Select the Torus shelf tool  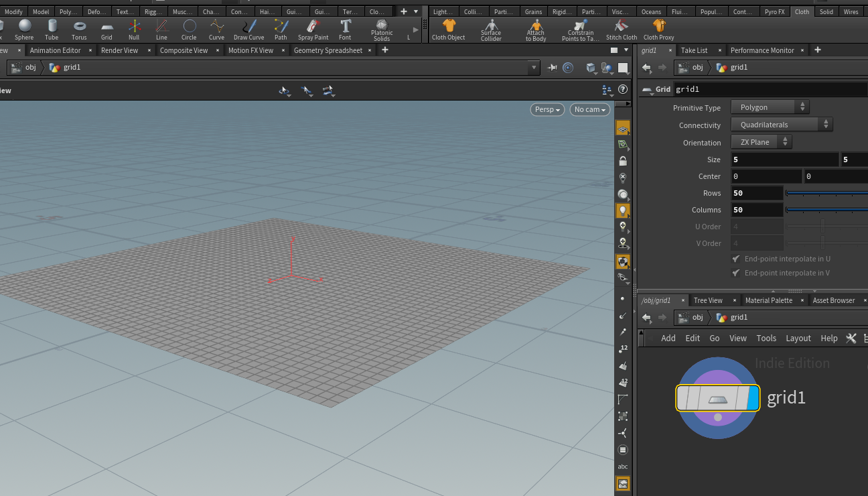point(79,29)
